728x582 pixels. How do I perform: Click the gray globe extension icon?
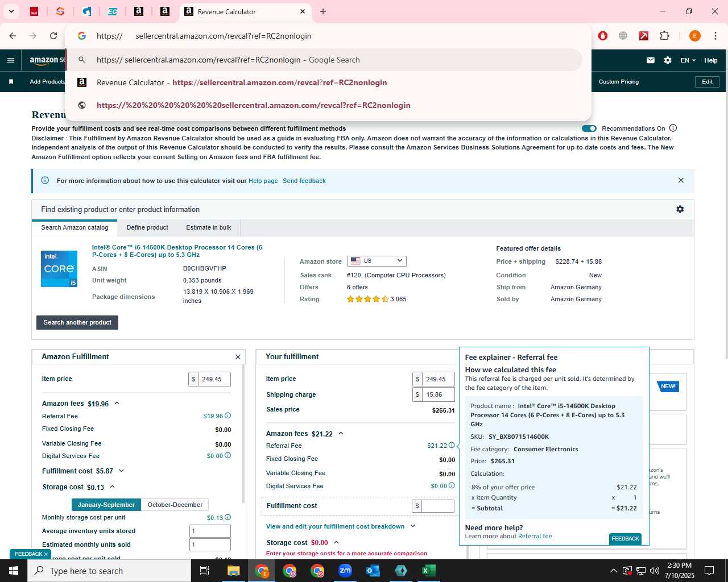coord(623,36)
